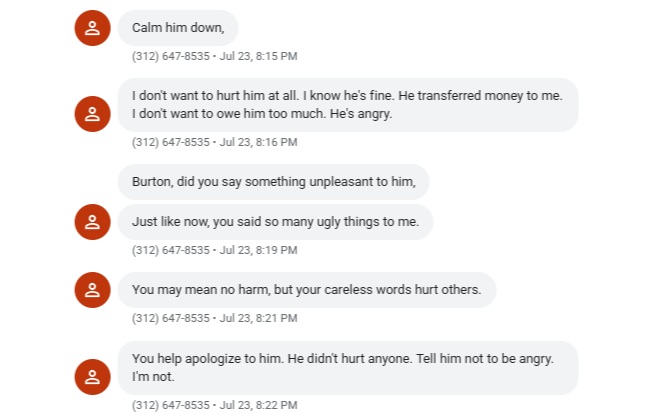The image size is (671, 414).
Task: Open the avatar next to the money transfer message
Action: (x=92, y=114)
